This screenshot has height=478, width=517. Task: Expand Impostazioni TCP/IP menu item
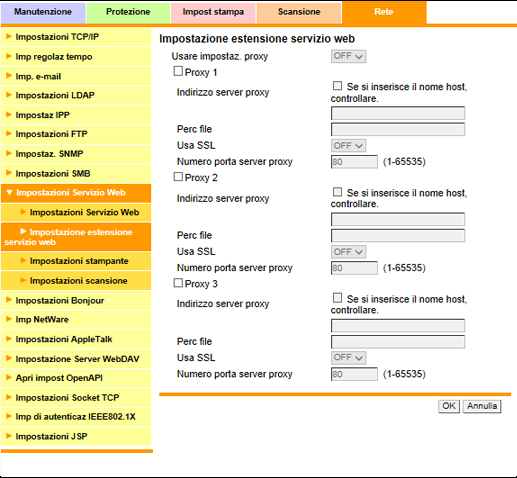pyautogui.click(x=76, y=37)
